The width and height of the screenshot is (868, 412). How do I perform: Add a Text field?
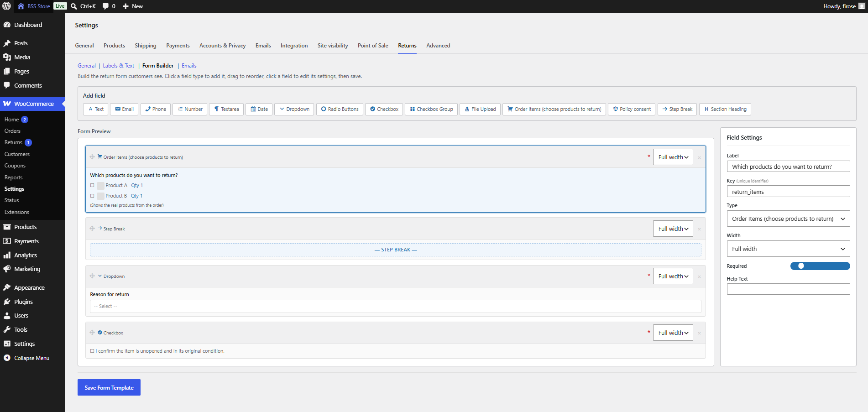[96, 109]
